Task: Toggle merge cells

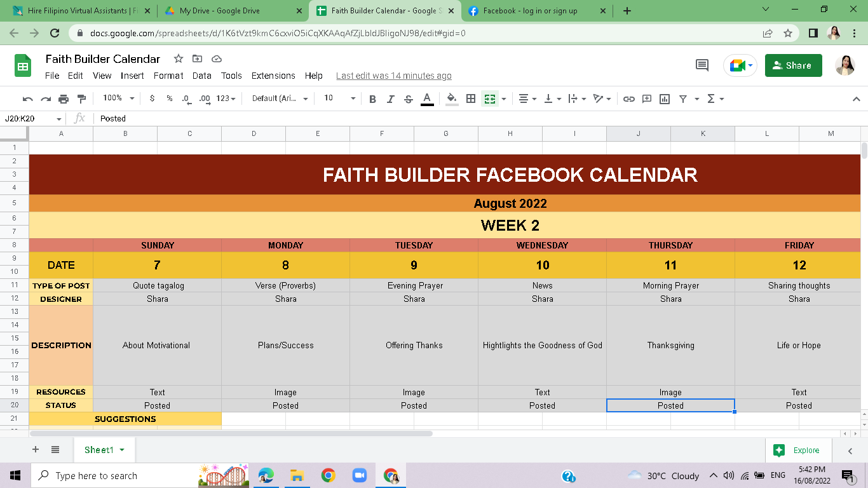Action: (489, 98)
